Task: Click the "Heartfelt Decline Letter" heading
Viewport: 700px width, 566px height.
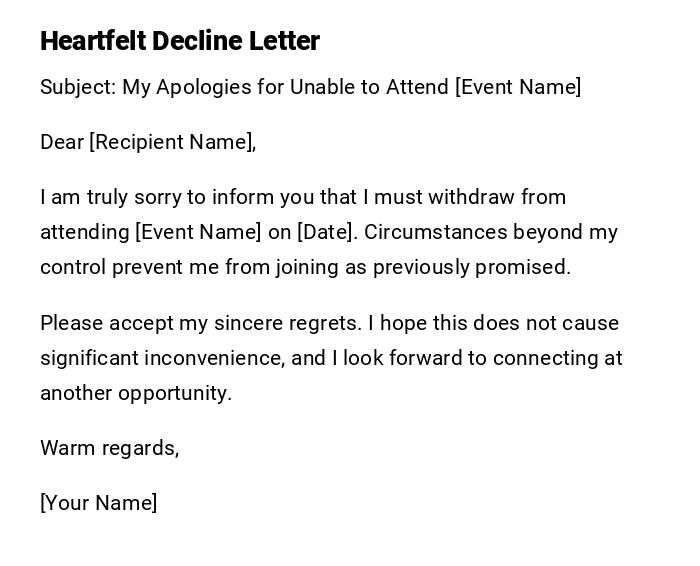Action: (x=180, y=41)
